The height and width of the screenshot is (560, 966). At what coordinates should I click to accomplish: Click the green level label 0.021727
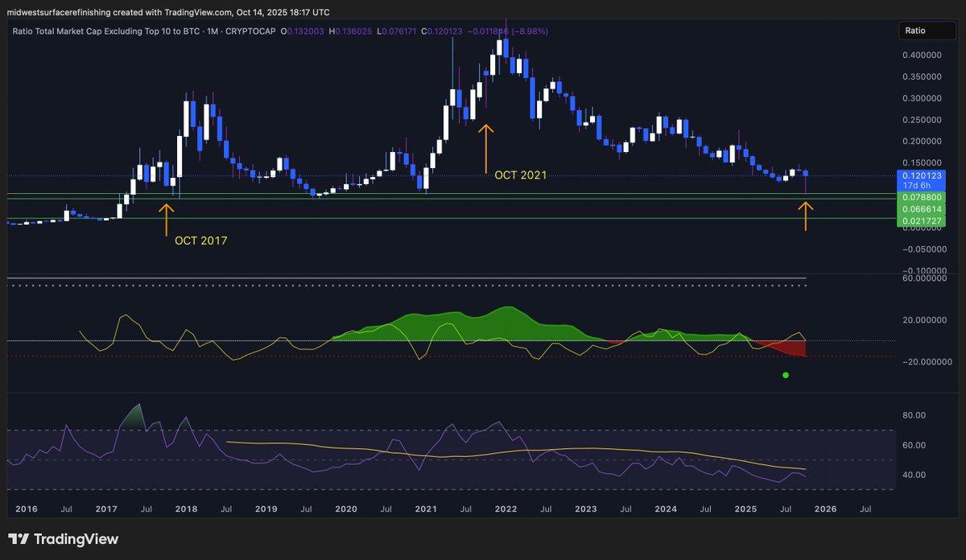(923, 220)
